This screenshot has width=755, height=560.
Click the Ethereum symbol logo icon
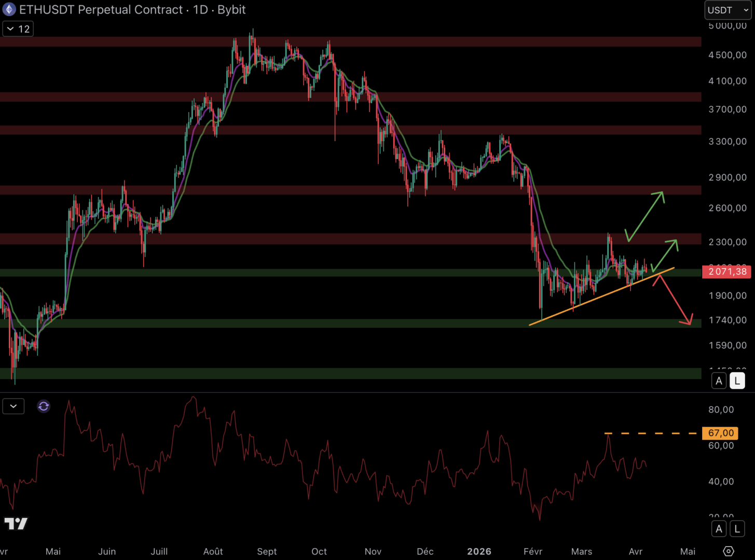[9, 9]
